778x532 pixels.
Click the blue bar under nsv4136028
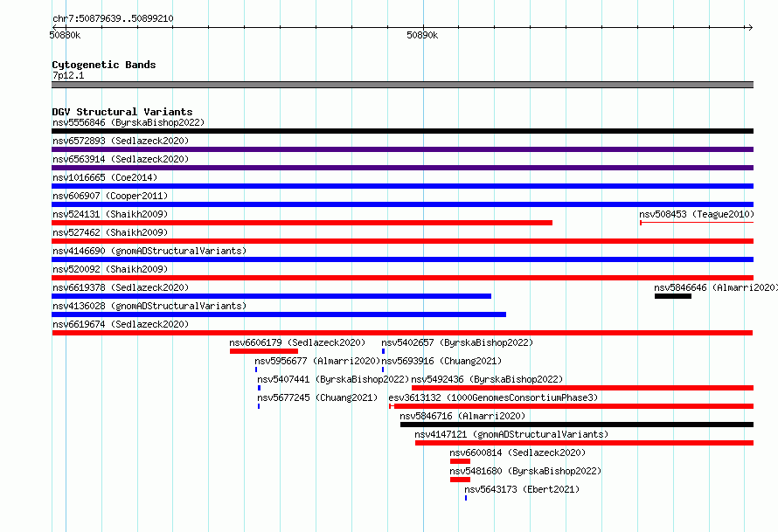click(279, 314)
